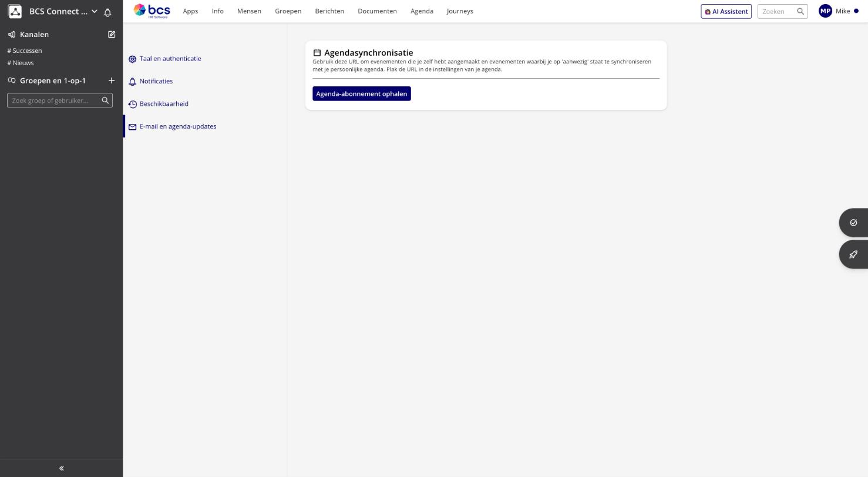This screenshot has width=868, height=477.
Task: Open the notification bell in the sidebar header
Action: [107, 12]
